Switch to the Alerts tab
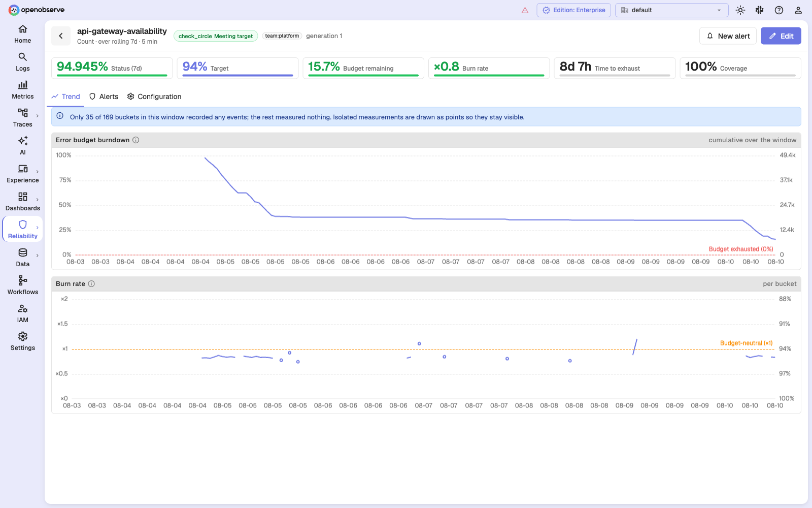This screenshot has width=812, height=508. coord(104,97)
